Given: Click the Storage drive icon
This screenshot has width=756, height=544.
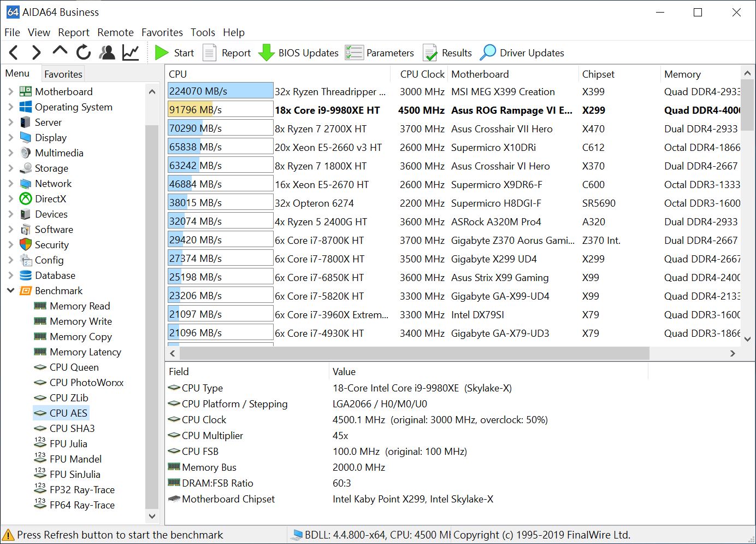Looking at the screenshot, I should (x=26, y=168).
